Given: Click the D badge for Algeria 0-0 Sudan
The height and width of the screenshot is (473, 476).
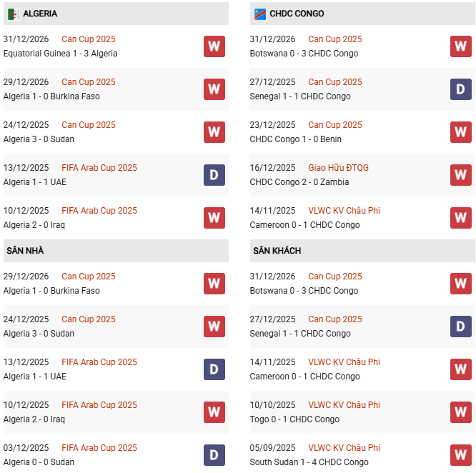Looking at the screenshot, I should 214,455.
